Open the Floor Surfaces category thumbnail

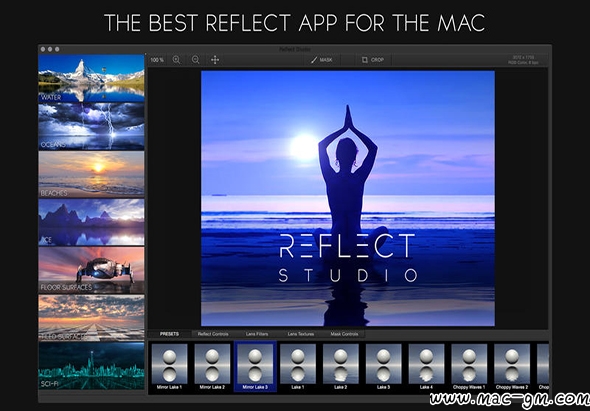pos(91,270)
